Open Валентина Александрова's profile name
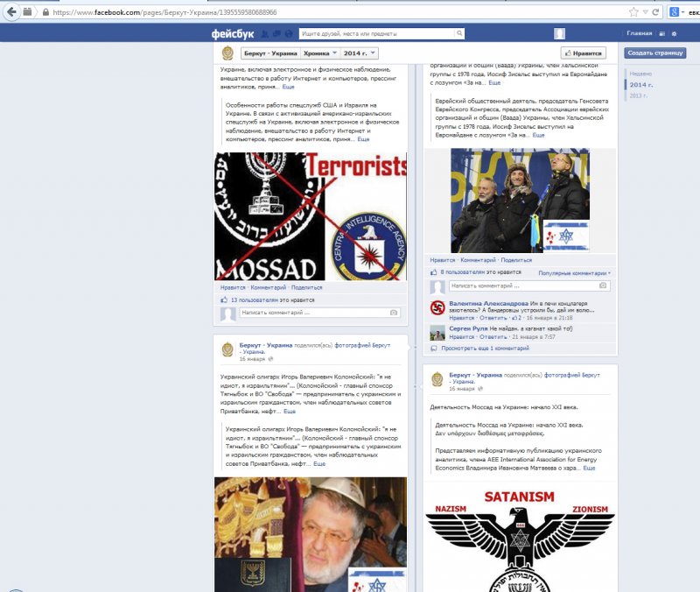700x592 pixels. pyautogui.click(x=488, y=303)
